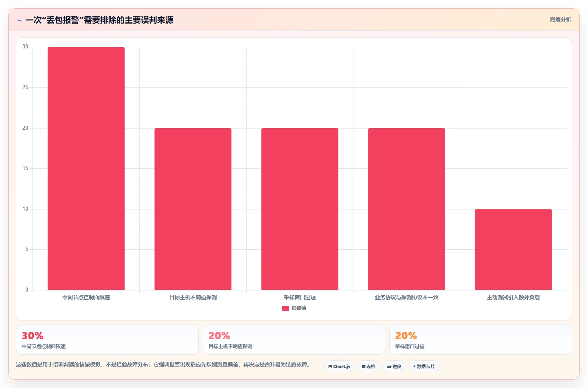Image resolution: width=588 pixels, height=388 pixels.
Task: Click the lightning icon beside the title
Action: (19, 20)
